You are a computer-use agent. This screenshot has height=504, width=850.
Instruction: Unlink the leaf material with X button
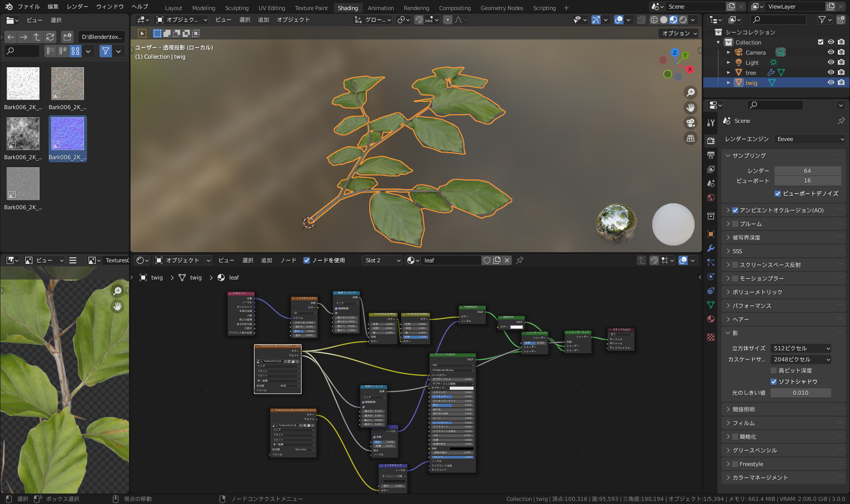(x=507, y=260)
